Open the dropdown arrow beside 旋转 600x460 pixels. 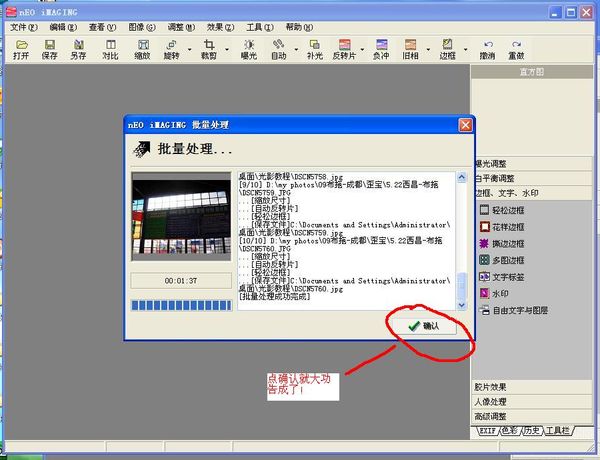click(190, 49)
